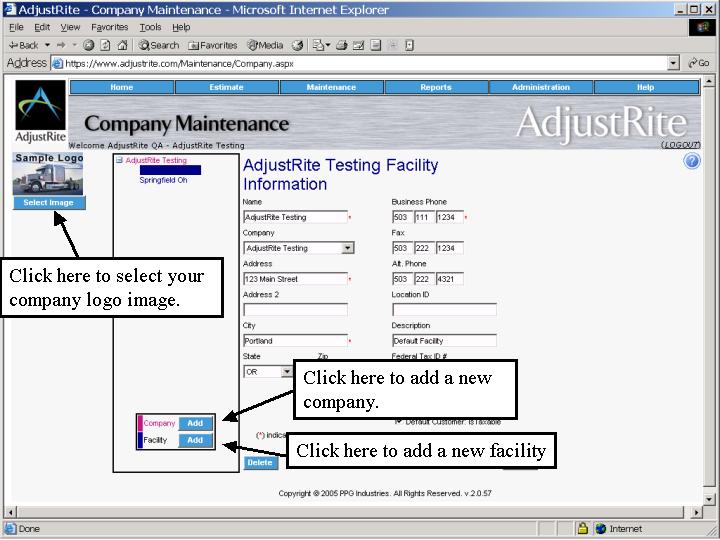Open the Edit menu
Viewport: 720px width, 540px height.
(x=42, y=27)
